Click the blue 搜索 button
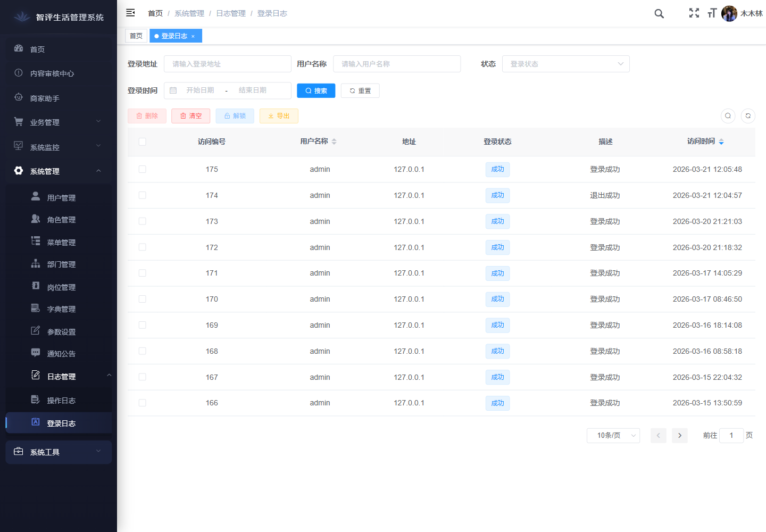 click(316, 91)
